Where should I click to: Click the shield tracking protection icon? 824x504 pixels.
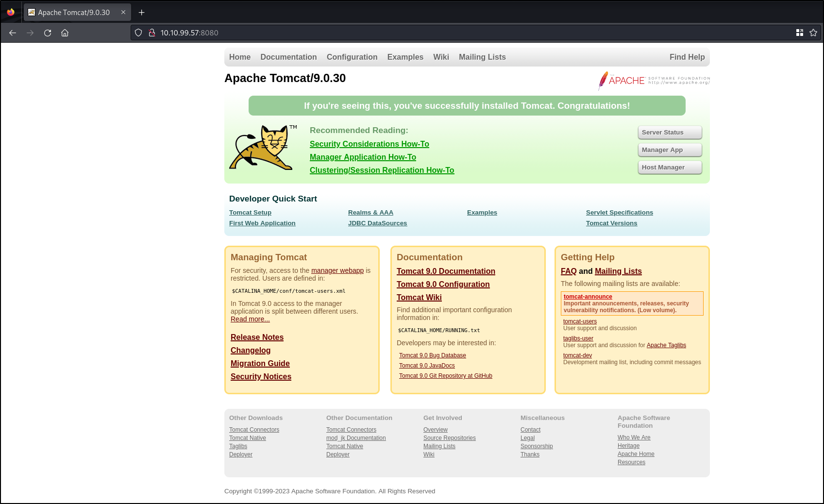click(138, 33)
